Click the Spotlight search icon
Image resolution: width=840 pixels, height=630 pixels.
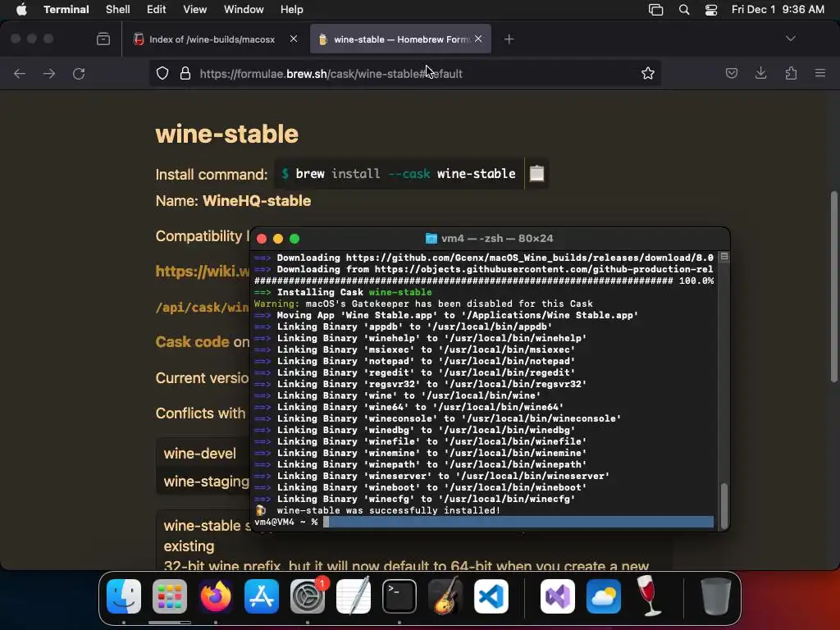[684, 10]
